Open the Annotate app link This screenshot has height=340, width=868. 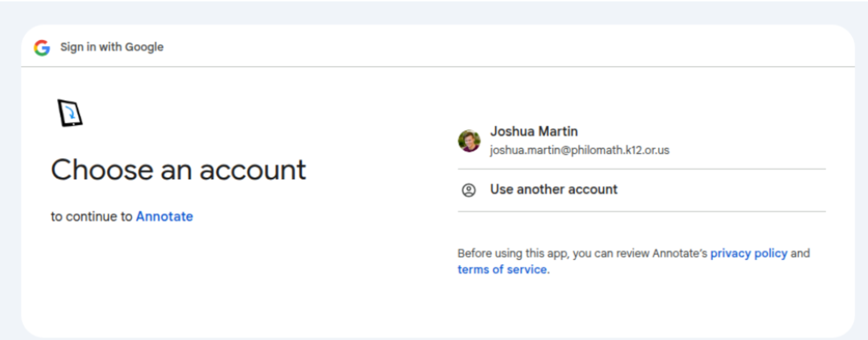(165, 217)
